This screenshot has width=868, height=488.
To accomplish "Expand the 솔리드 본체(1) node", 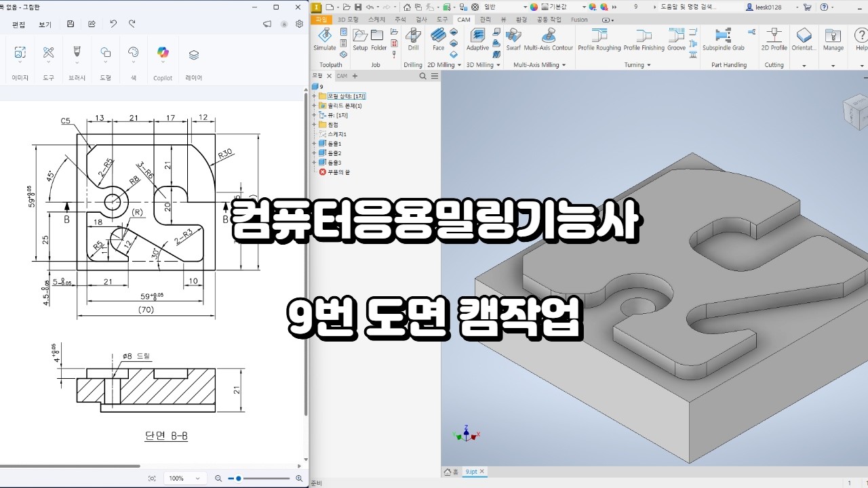I will click(x=315, y=106).
